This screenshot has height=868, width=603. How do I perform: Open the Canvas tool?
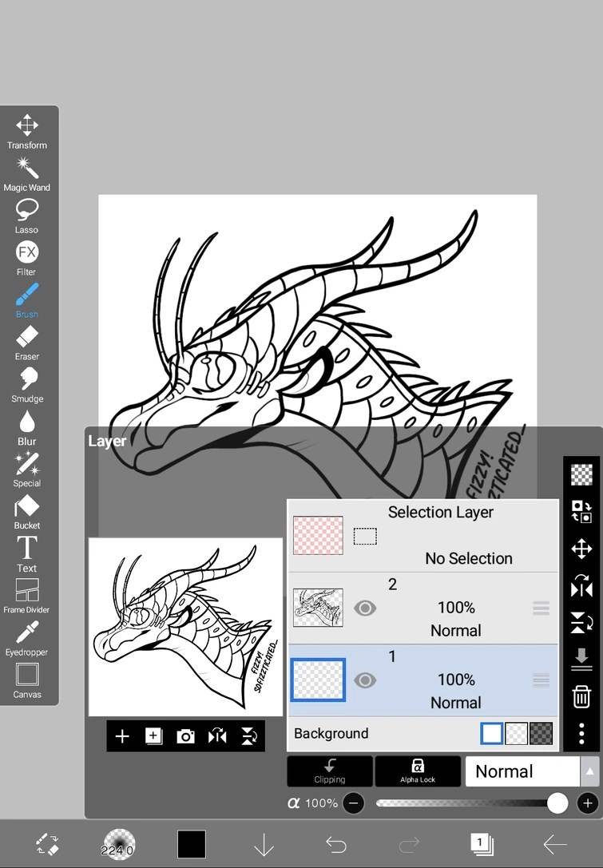tap(26, 681)
